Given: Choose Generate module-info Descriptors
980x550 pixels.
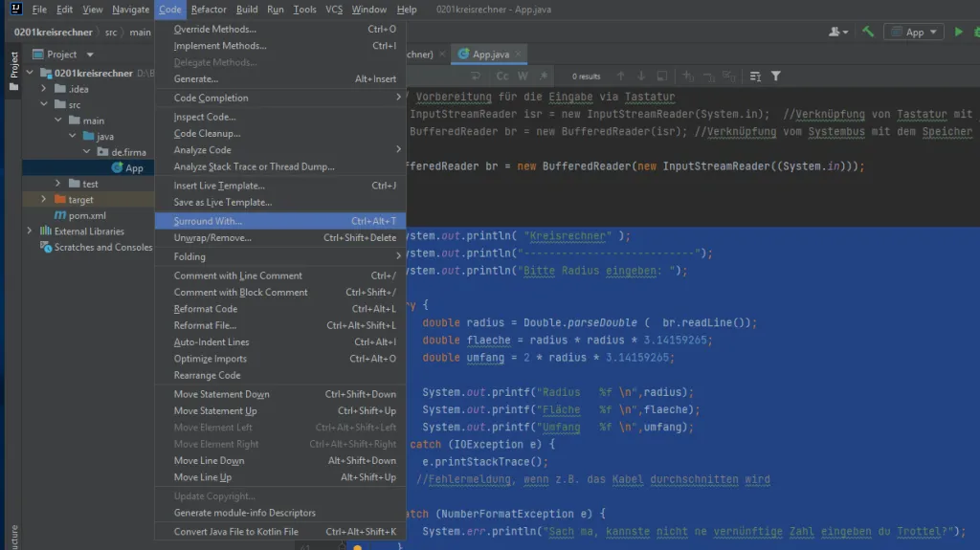Looking at the screenshot, I should (x=280, y=513).
